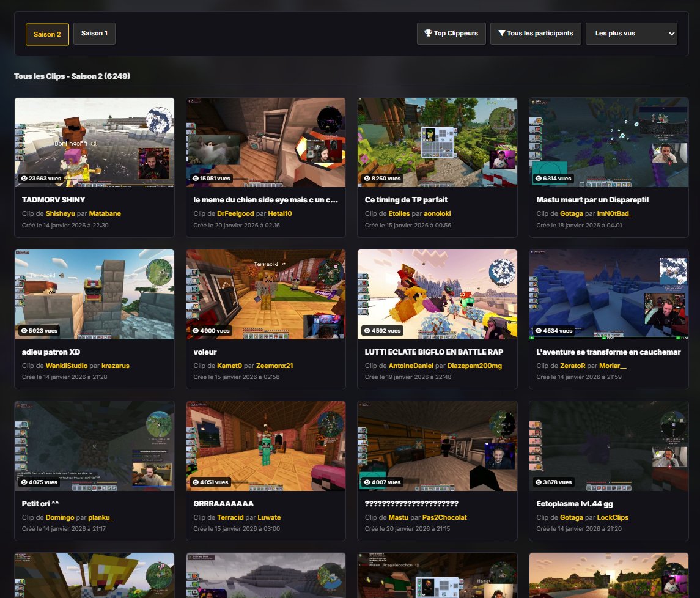
Task: Open the TADMORV SHINY clip thumbnail
Action: pyautogui.click(x=94, y=142)
